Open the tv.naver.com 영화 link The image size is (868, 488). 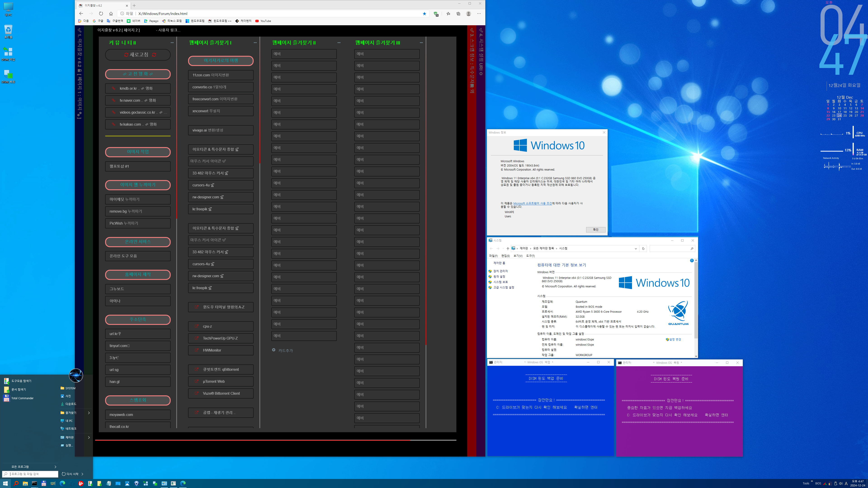[x=138, y=100]
